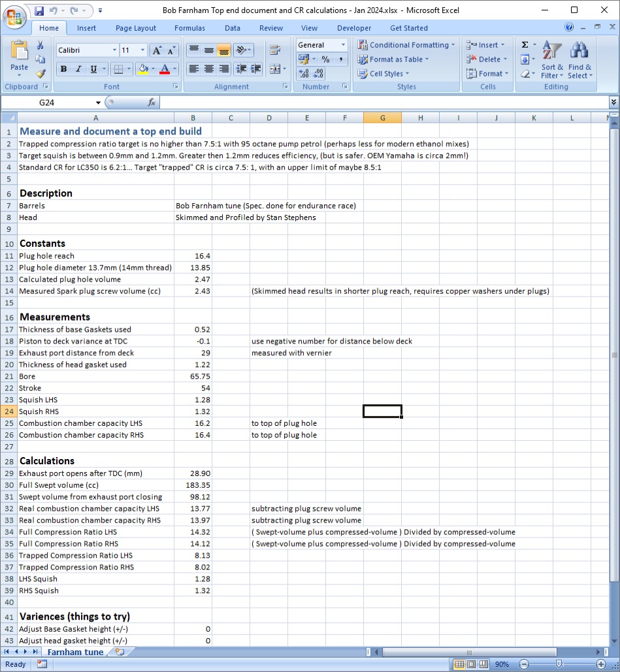
Task: Zoom in using the plus button
Action: click(600, 664)
